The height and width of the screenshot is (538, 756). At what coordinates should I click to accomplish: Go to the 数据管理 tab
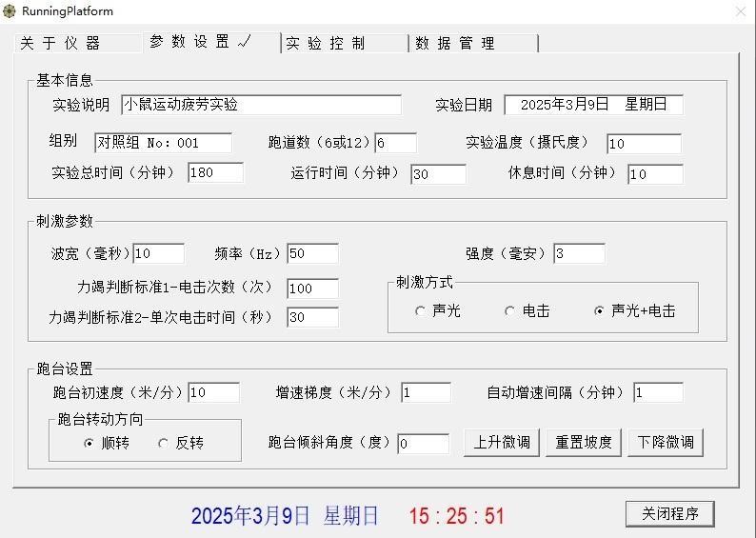point(457,43)
